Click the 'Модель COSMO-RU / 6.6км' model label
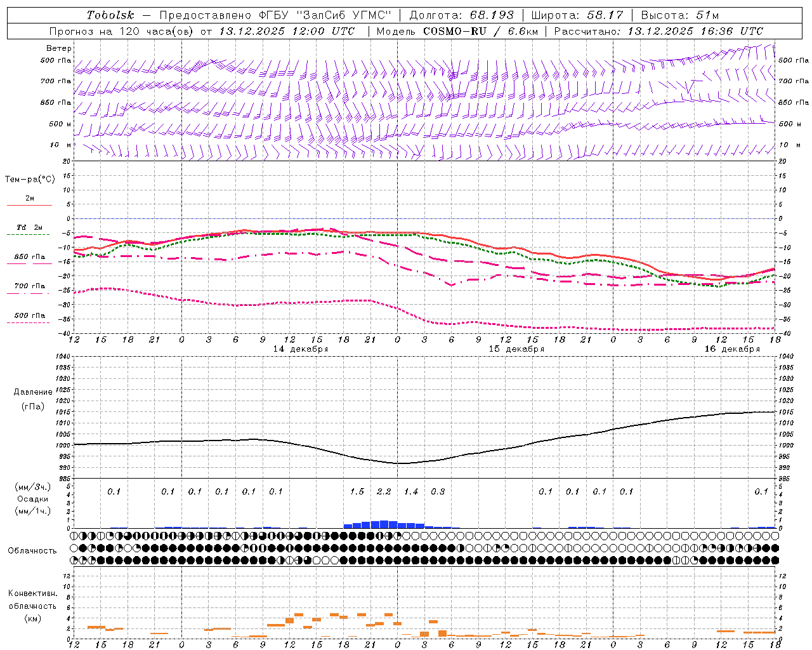The image size is (812, 650). pos(457,31)
